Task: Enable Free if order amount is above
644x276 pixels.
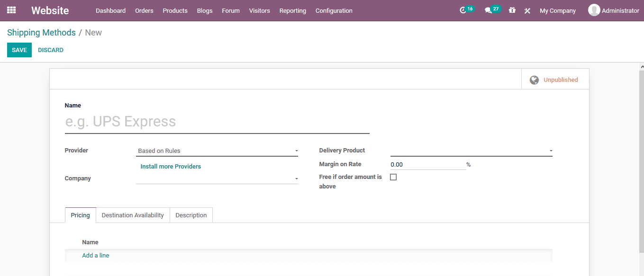Action: click(x=393, y=177)
